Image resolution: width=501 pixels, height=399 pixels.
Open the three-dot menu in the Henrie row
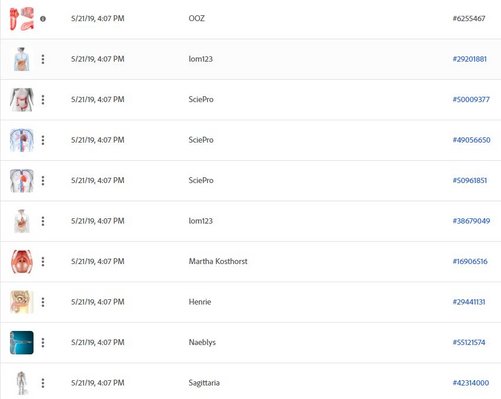(x=43, y=302)
